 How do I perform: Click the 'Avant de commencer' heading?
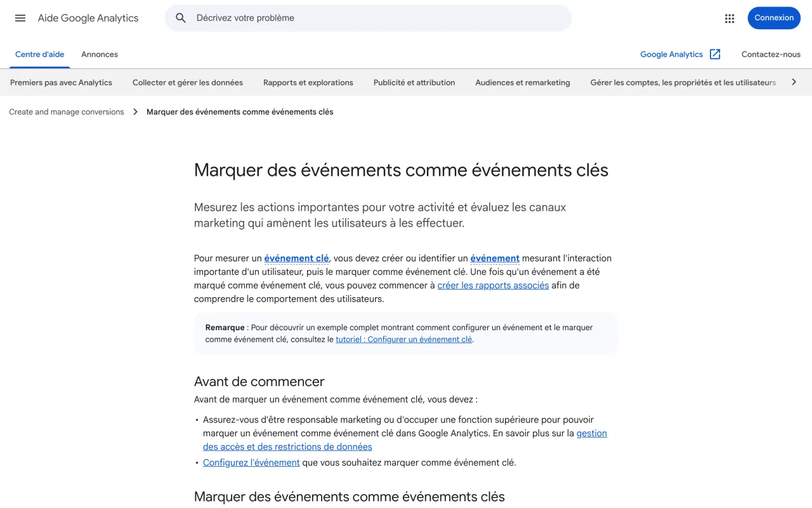coord(259,382)
